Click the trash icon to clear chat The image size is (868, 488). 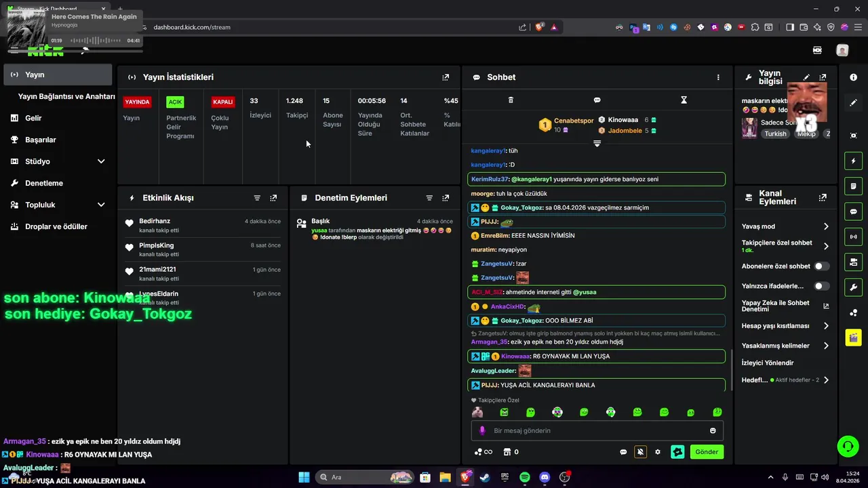pos(511,100)
